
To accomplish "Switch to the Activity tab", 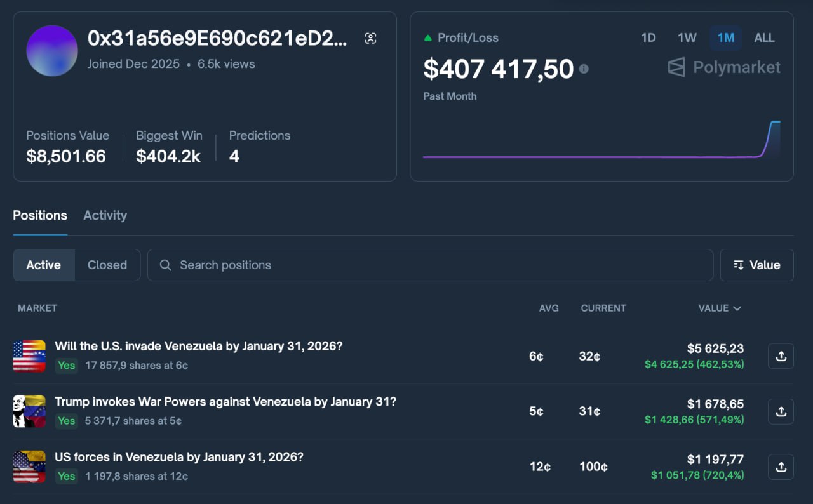I will pos(105,216).
